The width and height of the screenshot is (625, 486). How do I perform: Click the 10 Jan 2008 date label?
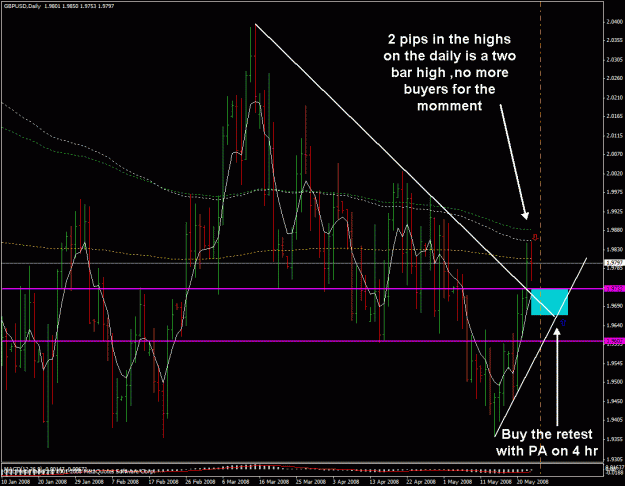[x=16, y=482]
